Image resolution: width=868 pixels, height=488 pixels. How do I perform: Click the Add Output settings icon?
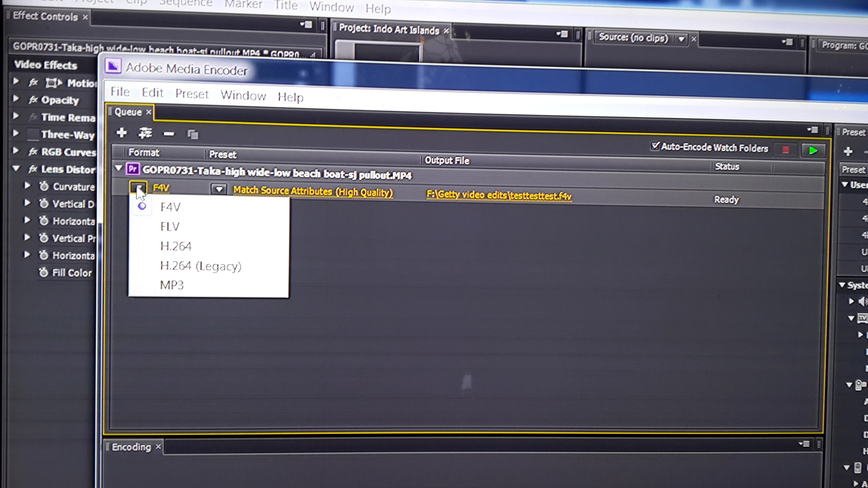145,133
